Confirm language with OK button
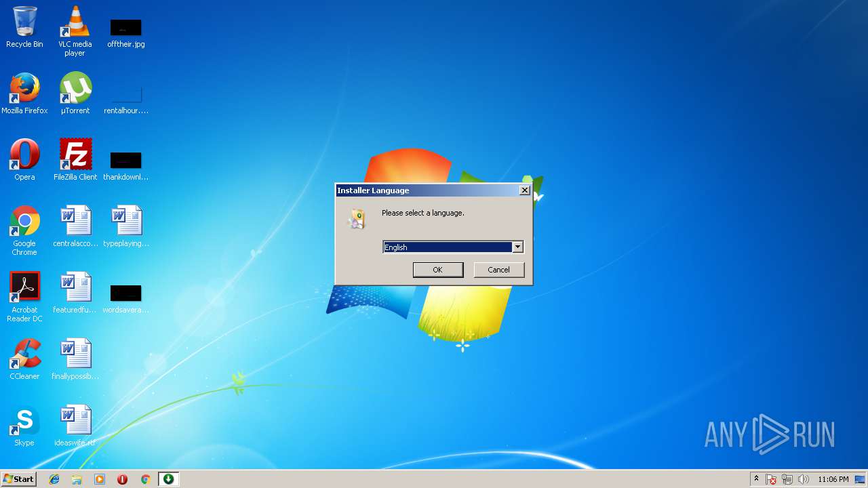 click(438, 270)
